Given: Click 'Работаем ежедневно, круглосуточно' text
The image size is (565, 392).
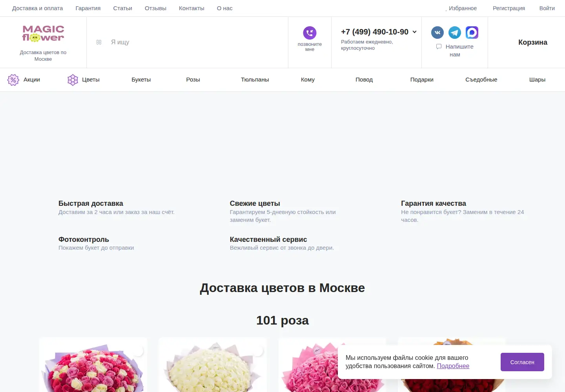Looking at the screenshot, I should coord(367,45).
